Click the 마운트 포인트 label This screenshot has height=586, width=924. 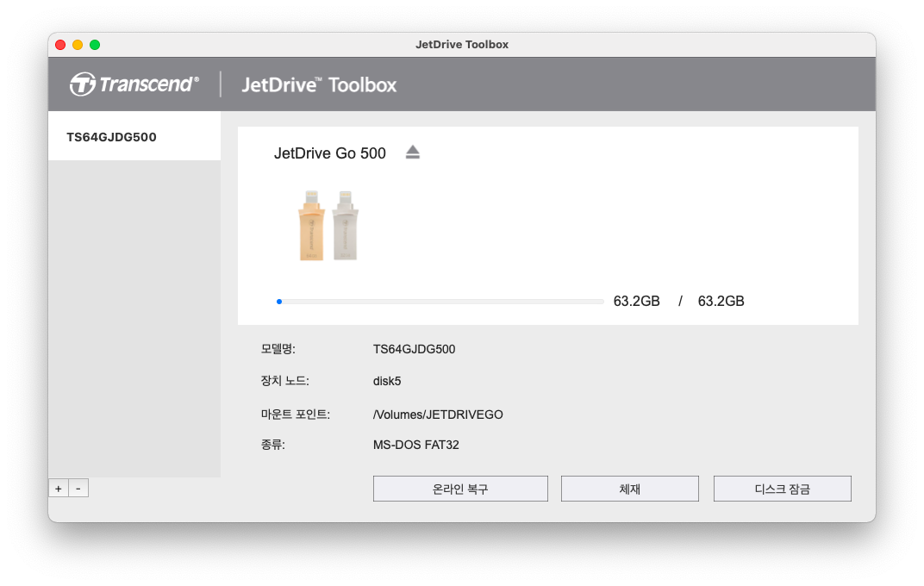(x=296, y=414)
